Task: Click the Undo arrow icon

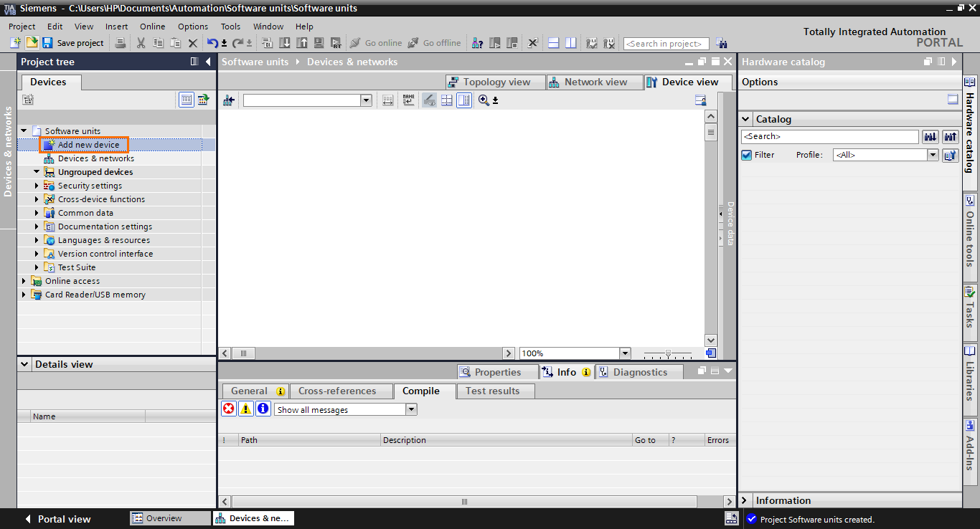Action: [x=213, y=43]
